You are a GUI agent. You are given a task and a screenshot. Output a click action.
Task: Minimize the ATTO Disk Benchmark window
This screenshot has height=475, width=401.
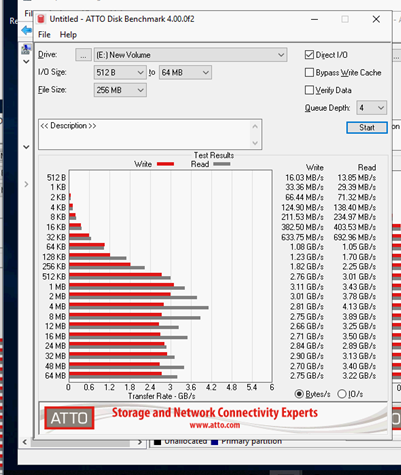pos(314,19)
